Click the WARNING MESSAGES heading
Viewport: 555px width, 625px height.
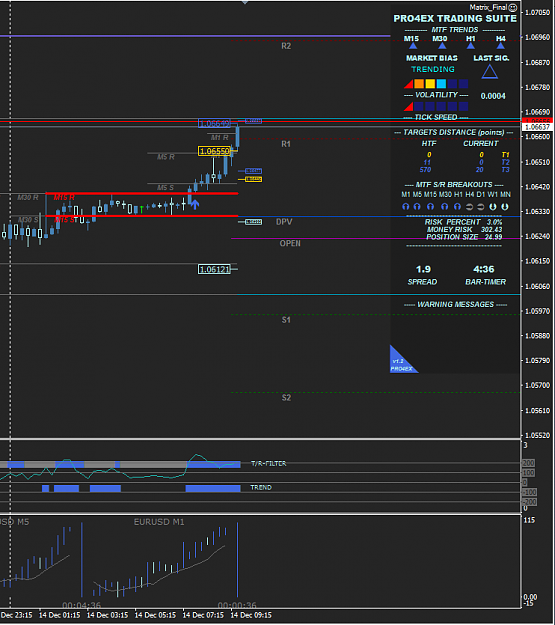[x=455, y=305]
